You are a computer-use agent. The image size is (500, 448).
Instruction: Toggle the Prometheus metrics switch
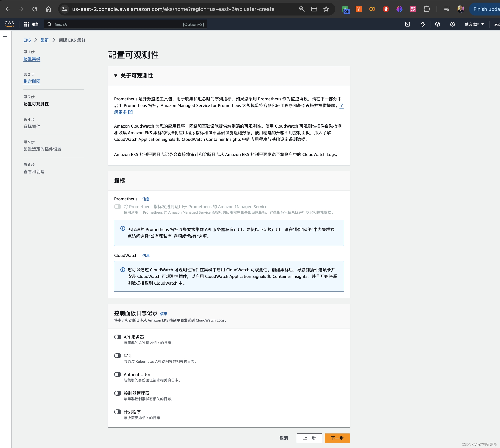118,207
